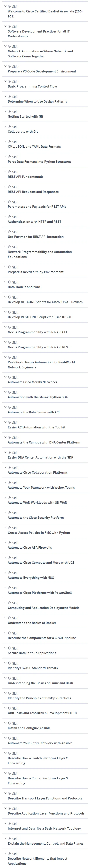The width and height of the screenshot is (90, 868).
Task: Expand the Automate Cisco ASA Firewalls chevron
Action: coord(5,543)
